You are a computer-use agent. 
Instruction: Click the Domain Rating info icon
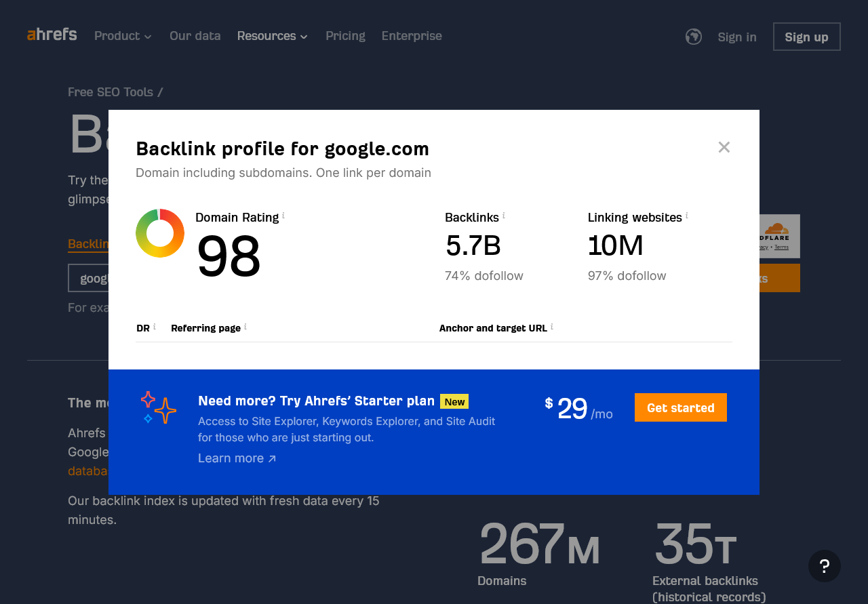pyautogui.click(x=283, y=215)
